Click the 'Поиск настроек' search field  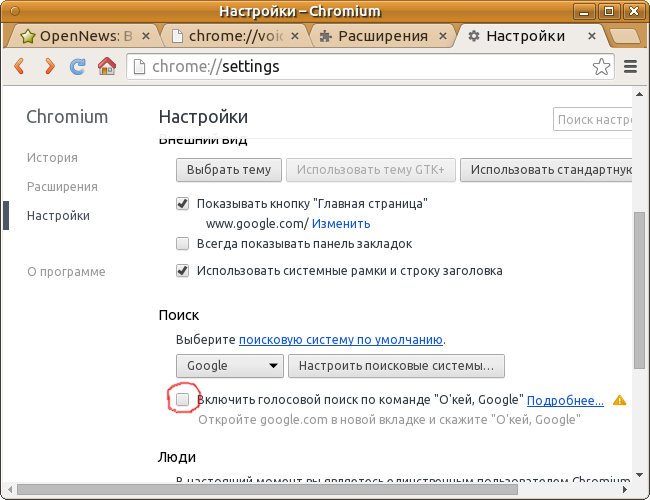tap(594, 120)
